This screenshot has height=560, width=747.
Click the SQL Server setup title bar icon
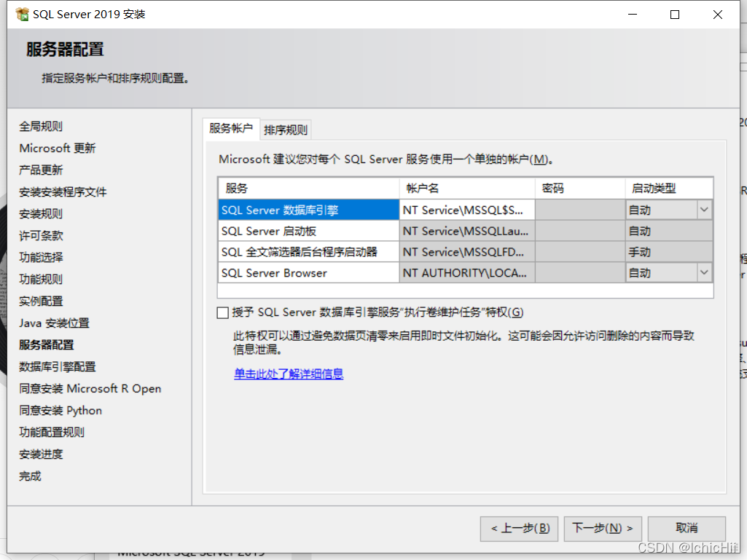(x=22, y=15)
